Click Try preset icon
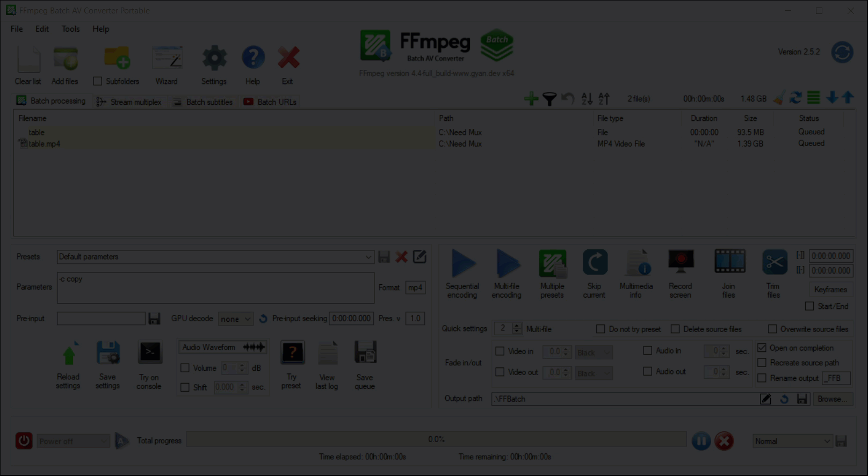 [292, 353]
